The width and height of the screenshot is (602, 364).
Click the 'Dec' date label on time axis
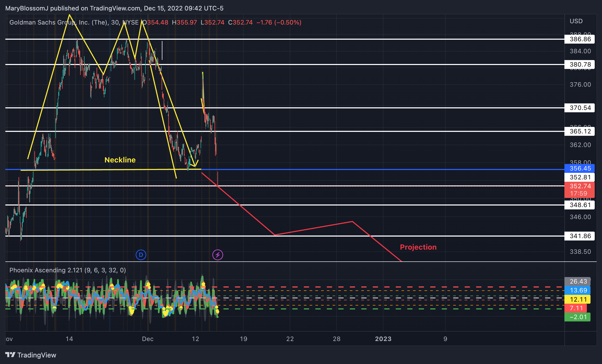(148, 339)
